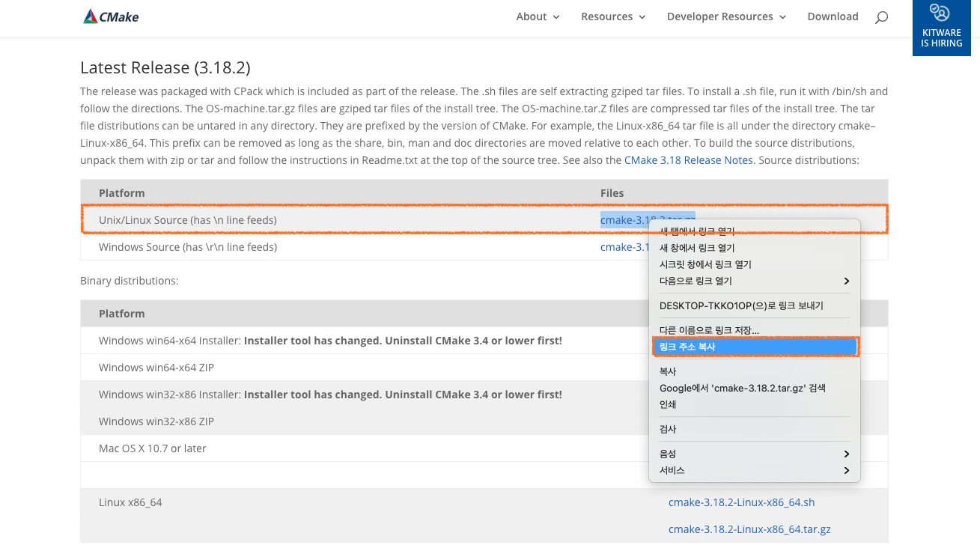This screenshot has width=980, height=554.
Task: Download cmake-3.18.2-Linux-x86_64.tar.gz
Action: click(749, 529)
